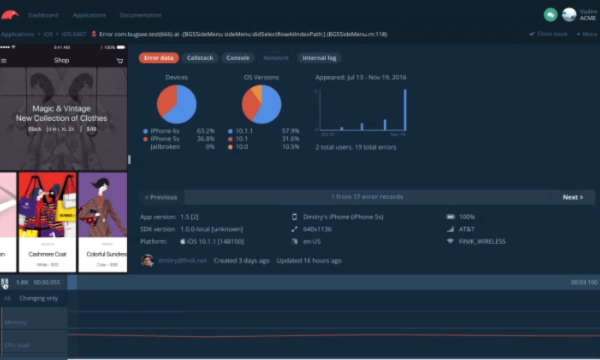Click the video panel resize handle
This screenshot has width=600, height=360.
pos(129,160)
